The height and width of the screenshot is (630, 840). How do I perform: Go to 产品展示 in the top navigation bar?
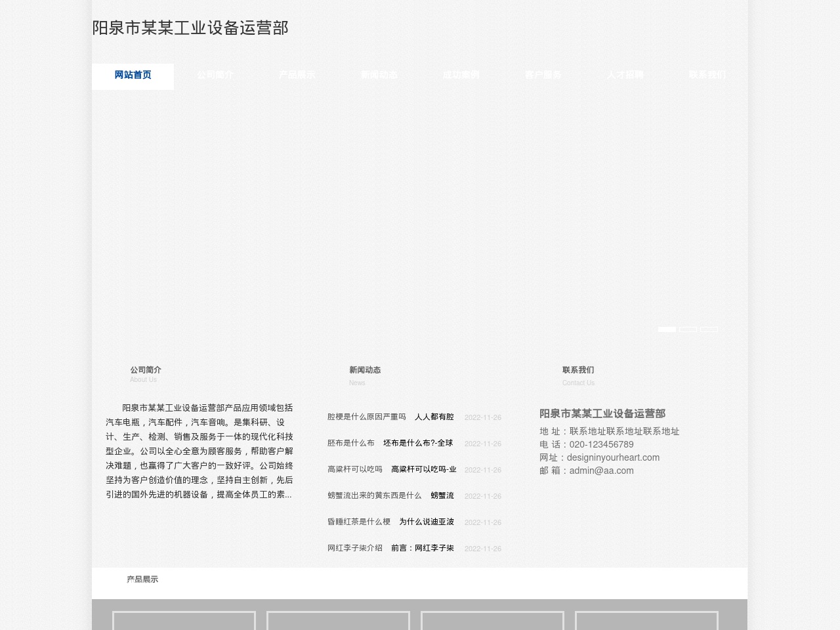297,75
